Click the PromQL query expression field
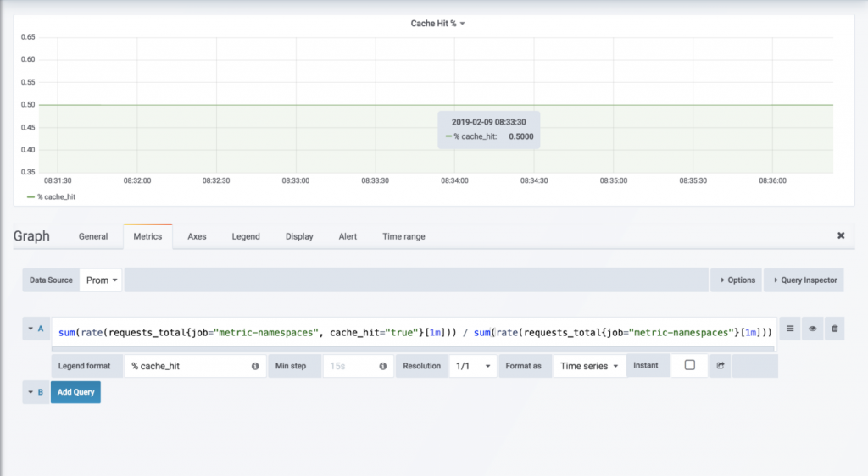 point(414,333)
